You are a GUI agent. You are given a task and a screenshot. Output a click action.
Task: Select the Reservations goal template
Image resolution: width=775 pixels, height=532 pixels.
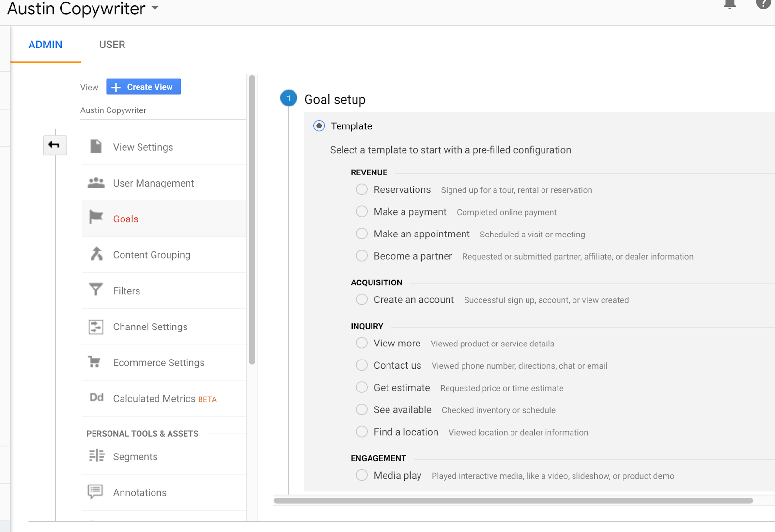point(362,189)
